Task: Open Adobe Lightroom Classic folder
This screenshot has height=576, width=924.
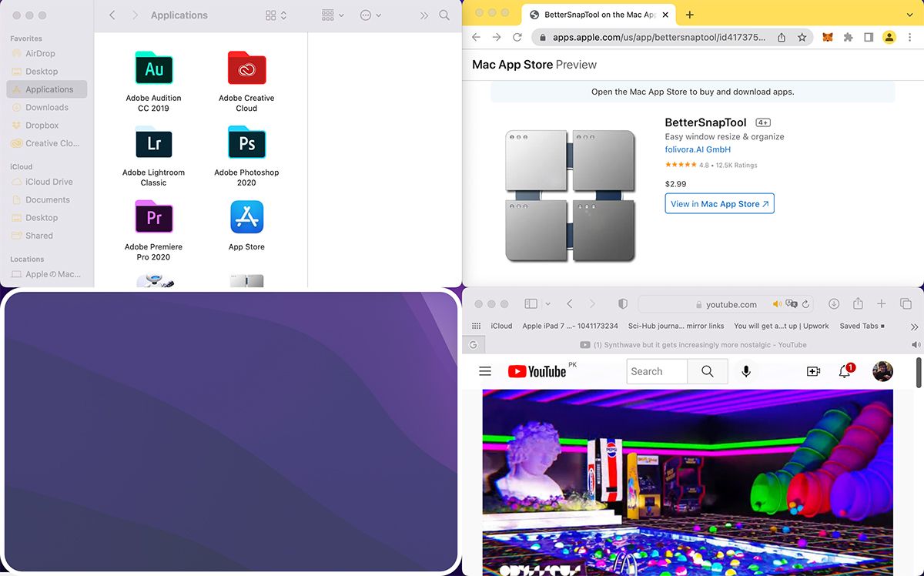Action: point(154,142)
